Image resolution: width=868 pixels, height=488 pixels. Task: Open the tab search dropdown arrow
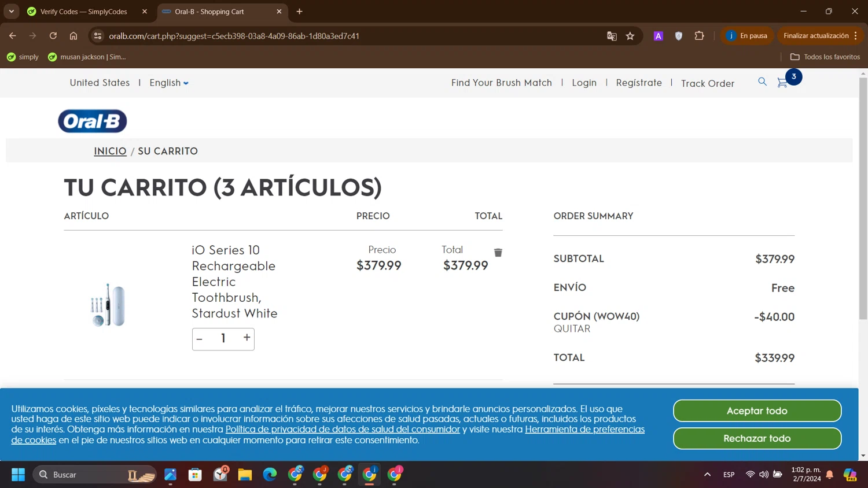point(12,12)
